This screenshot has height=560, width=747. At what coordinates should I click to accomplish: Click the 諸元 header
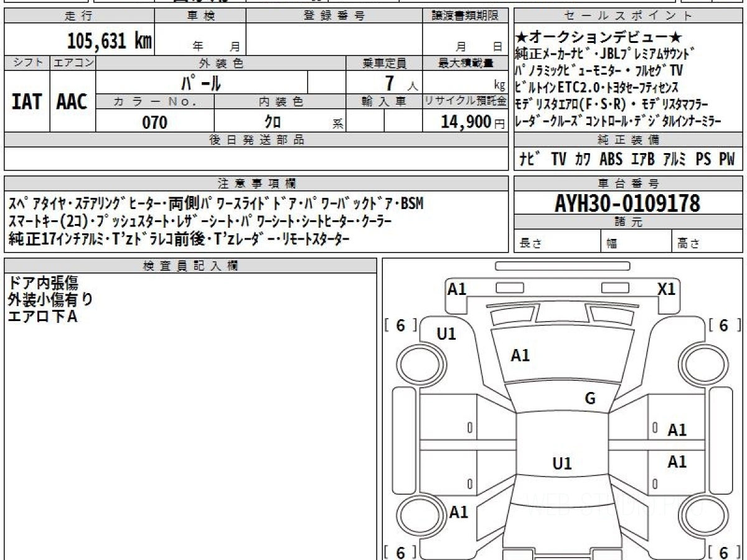(628, 222)
